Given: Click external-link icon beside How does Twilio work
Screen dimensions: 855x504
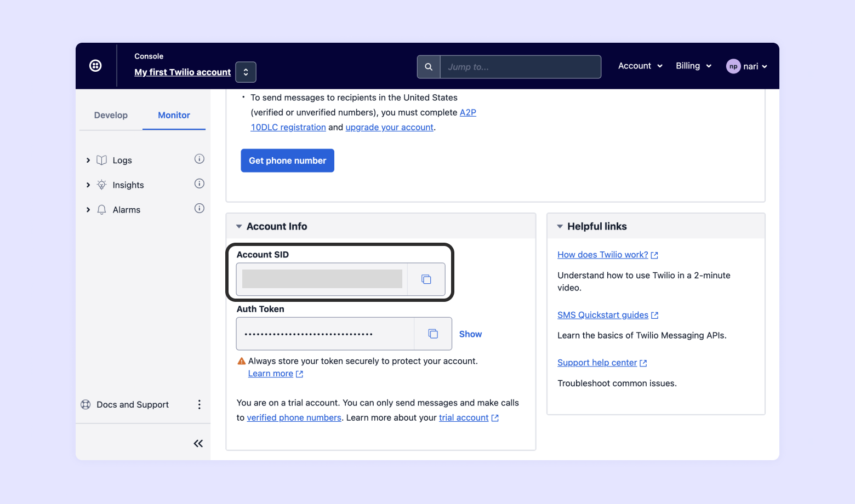Looking at the screenshot, I should [654, 255].
